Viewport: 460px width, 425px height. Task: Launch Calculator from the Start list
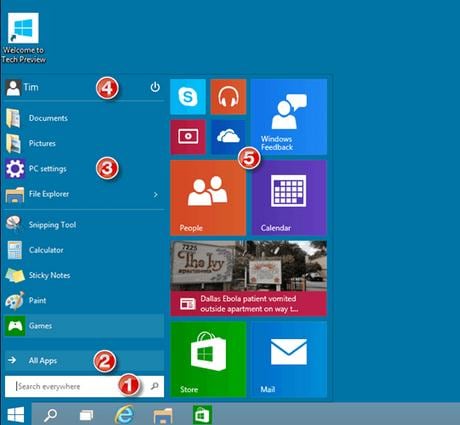(x=84, y=250)
